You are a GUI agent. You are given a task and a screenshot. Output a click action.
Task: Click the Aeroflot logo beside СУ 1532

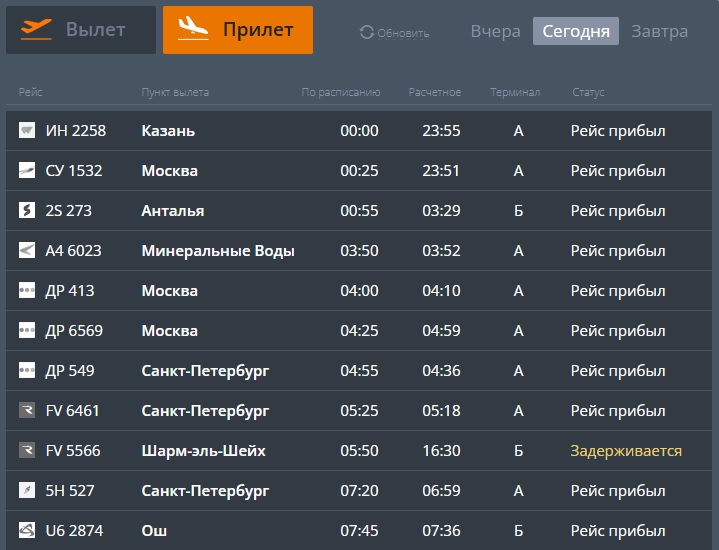(x=27, y=171)
